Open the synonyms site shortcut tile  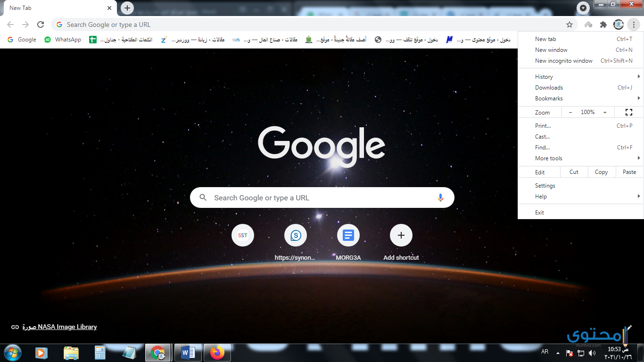point(296,235)
